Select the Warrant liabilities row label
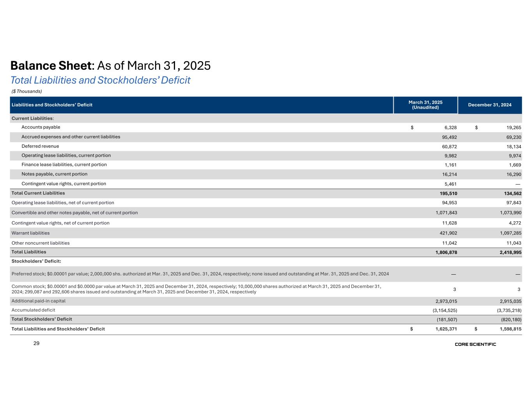Viewport: 532px width, 411px height. tap(30, 233)
